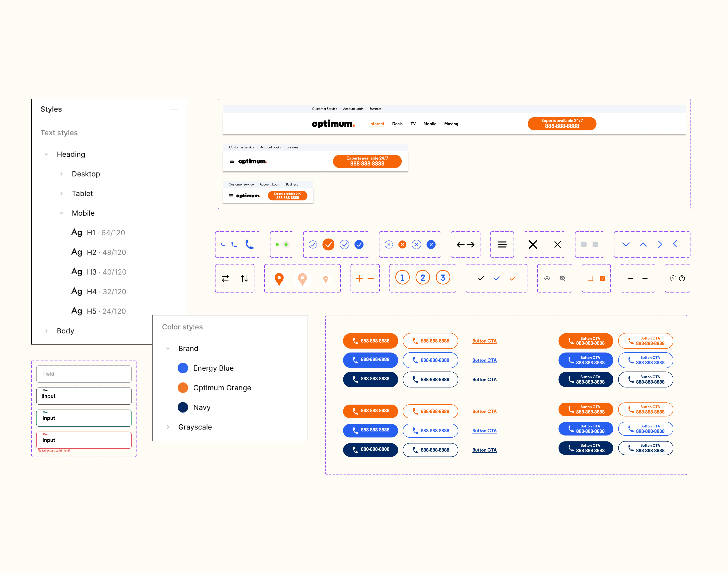The height and width of the screenshot is (573, 728).
Task: Open the Internet nav menu item
Action: click(x=377, y=124)
